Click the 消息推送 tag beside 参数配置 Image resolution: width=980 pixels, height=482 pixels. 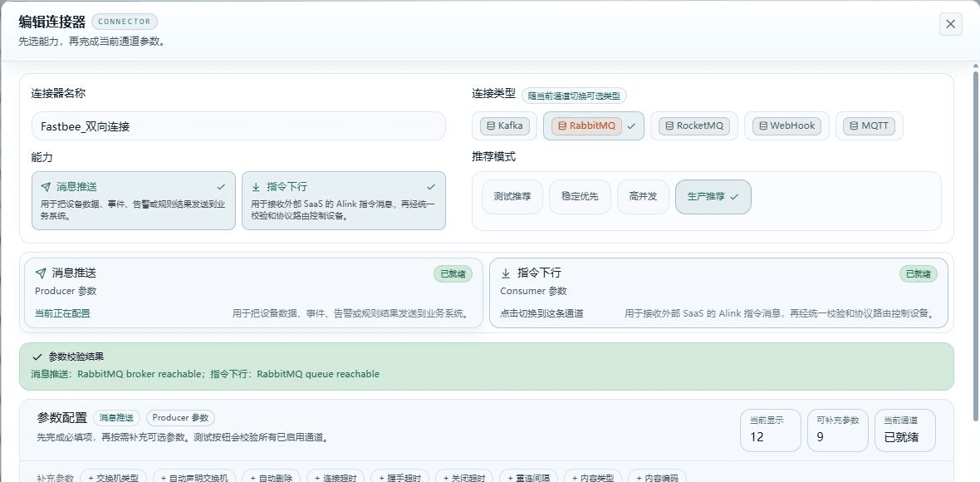(117, 418)
